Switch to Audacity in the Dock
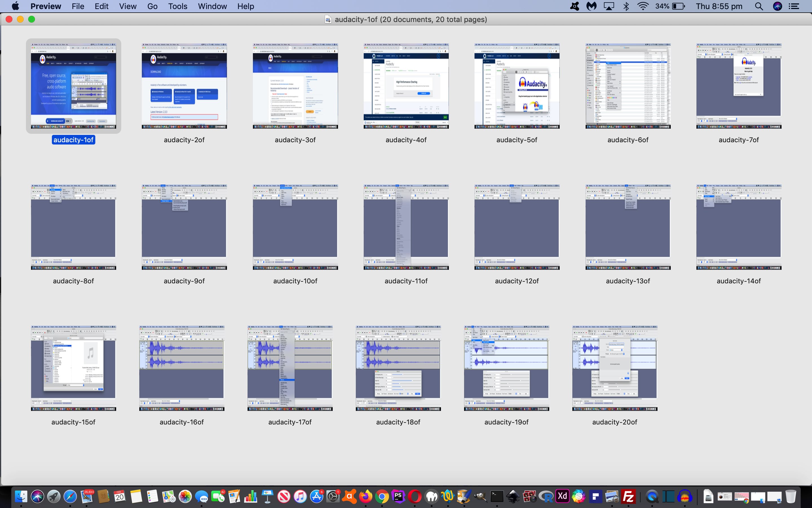This screenshot has width=812, height=508. 685,496
